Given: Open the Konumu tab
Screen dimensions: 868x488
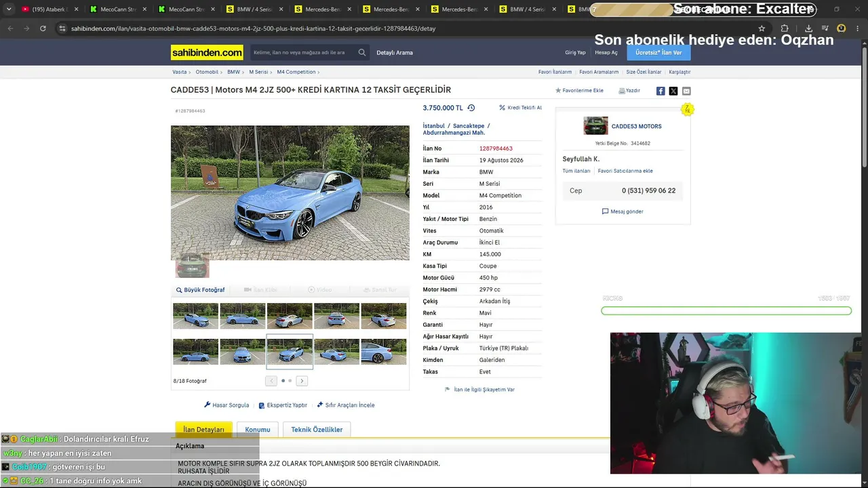Looking at the screenshot, I should coord(258,430).
